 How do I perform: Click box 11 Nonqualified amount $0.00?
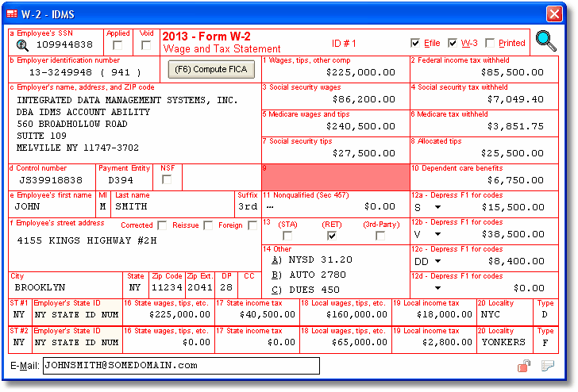380,206
